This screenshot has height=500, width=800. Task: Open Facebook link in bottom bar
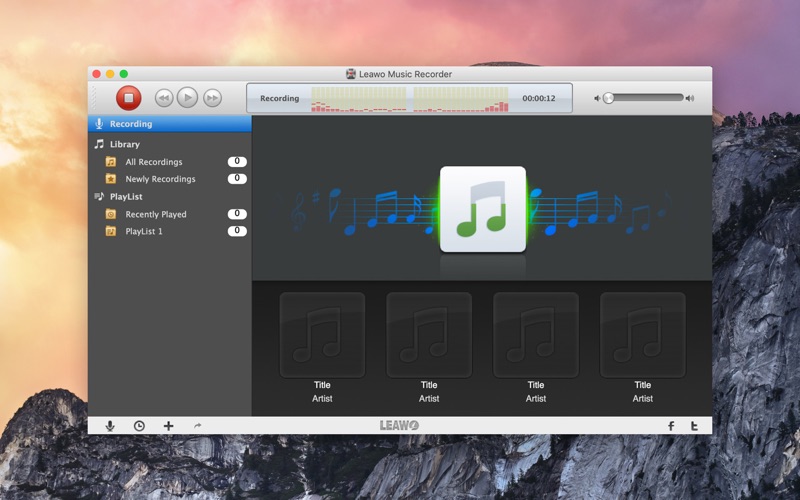coord(671,426)
